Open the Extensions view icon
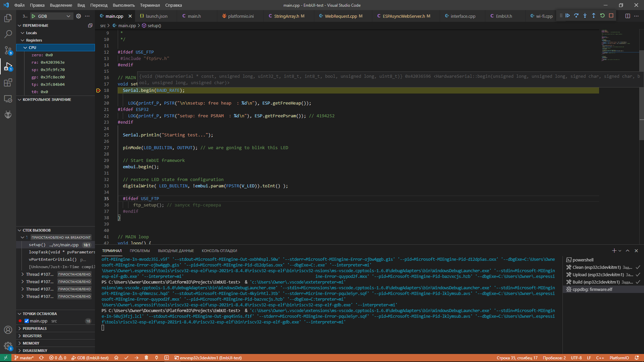This screenshot has height=362, width=644. coord(8,82)
